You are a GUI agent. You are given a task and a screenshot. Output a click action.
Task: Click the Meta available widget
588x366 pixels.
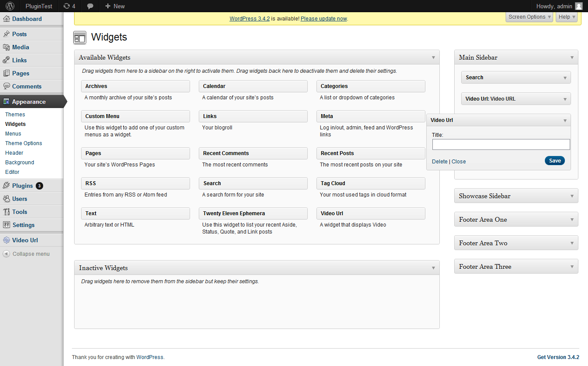(371, 116)
